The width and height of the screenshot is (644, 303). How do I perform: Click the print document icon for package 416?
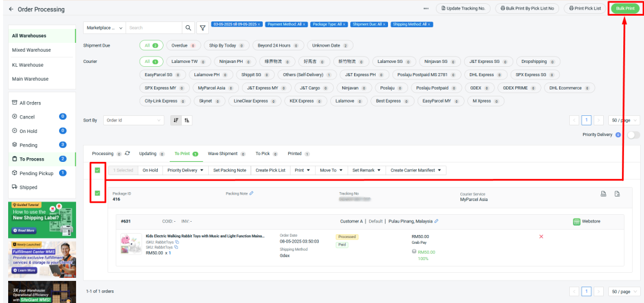click(x=603, y=194)
